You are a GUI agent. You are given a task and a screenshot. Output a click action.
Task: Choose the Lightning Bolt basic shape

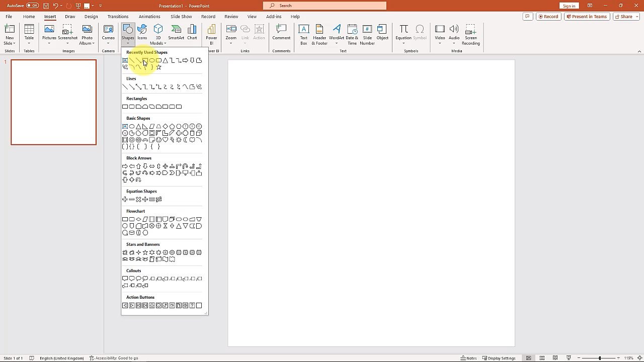click(x=172, y=140)
